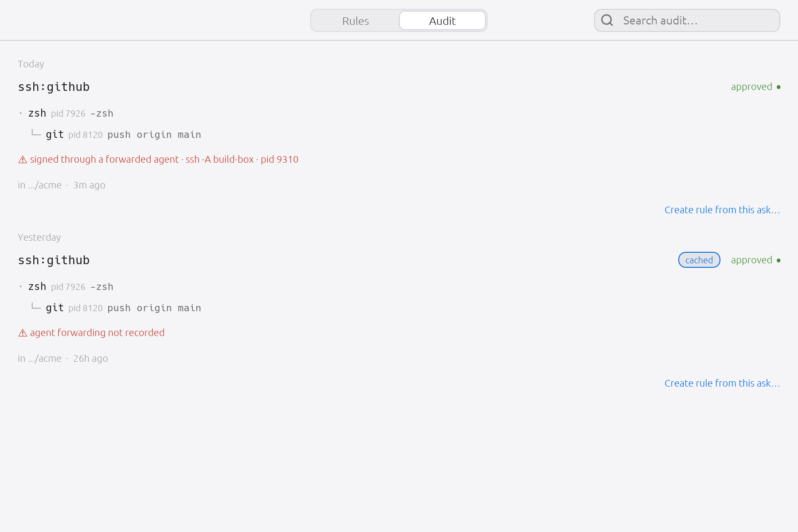Click the cached badge on yesterday's entry
Screen dimensions: 798x532
pyautogui.click(x=699, y=260)
